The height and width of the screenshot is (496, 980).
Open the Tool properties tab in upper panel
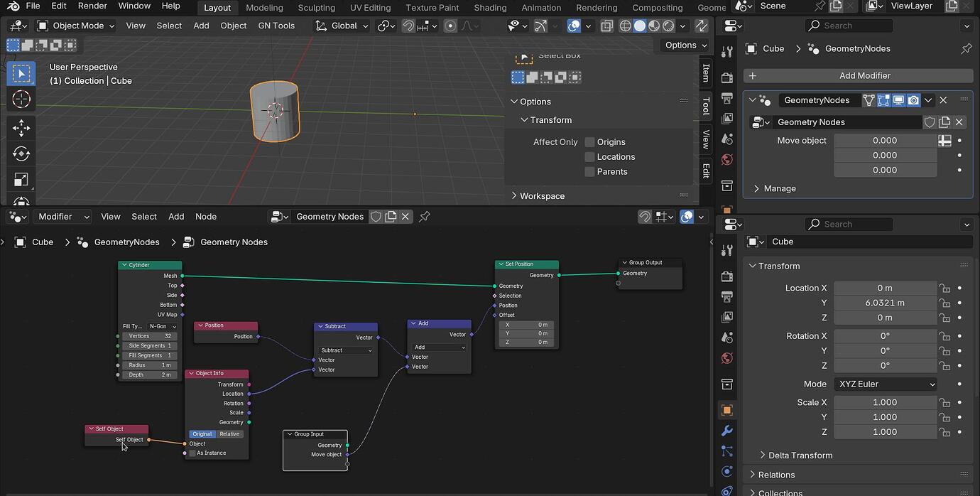726,52
